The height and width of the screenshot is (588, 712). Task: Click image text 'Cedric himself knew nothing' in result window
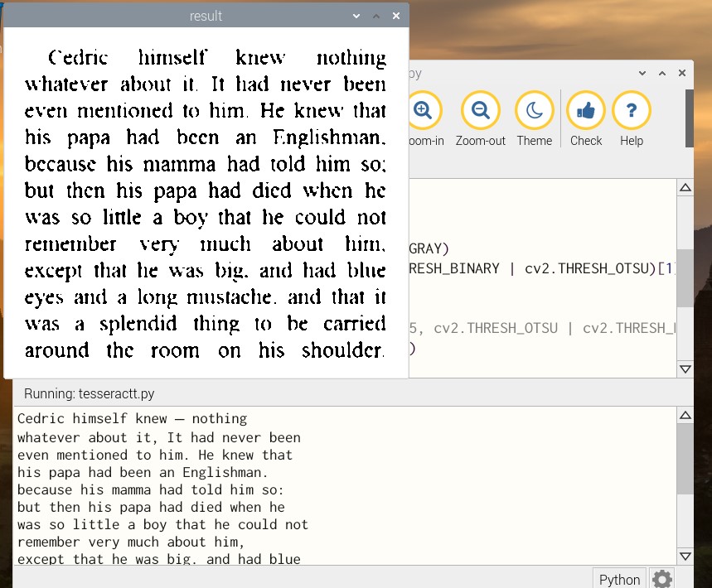[217, 58]
